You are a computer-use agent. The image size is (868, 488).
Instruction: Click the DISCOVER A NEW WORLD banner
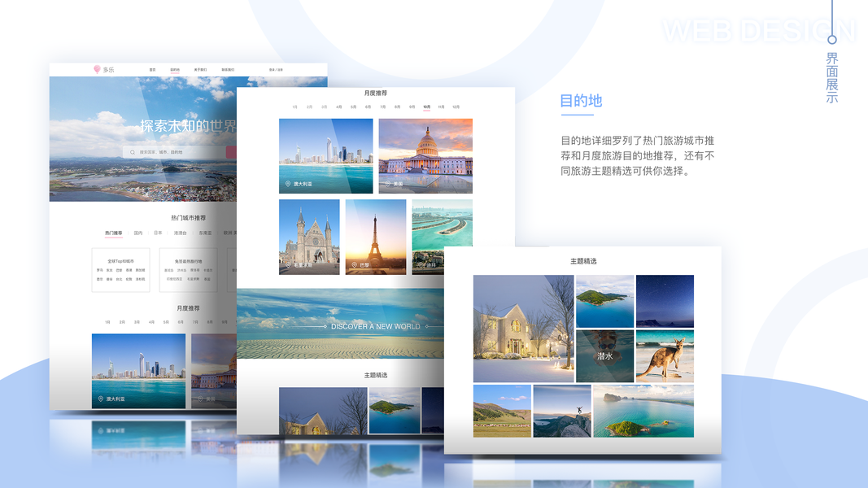pyautogui.click(x=340, y=324)
